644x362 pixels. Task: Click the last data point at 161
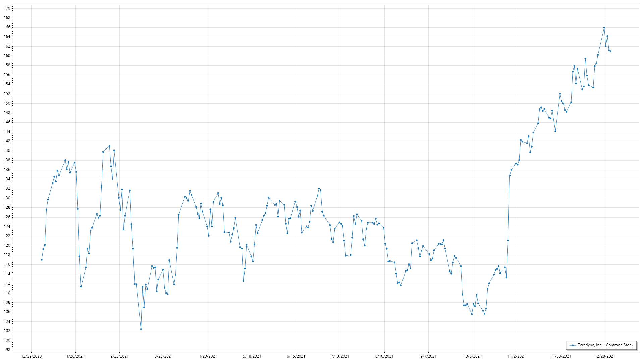610,51
